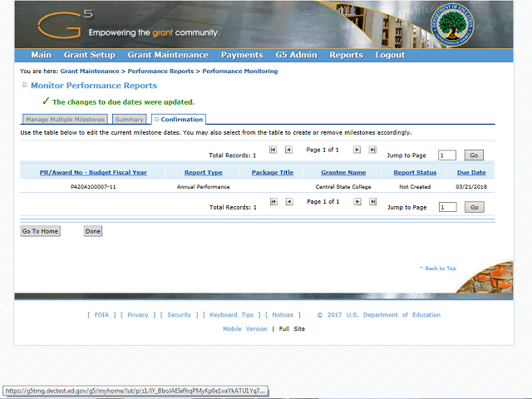Screen dimensions: 532x399
Task: Click Performance Reports breadcrumb link
Action: pyautogui.click(x=160, y=71)
